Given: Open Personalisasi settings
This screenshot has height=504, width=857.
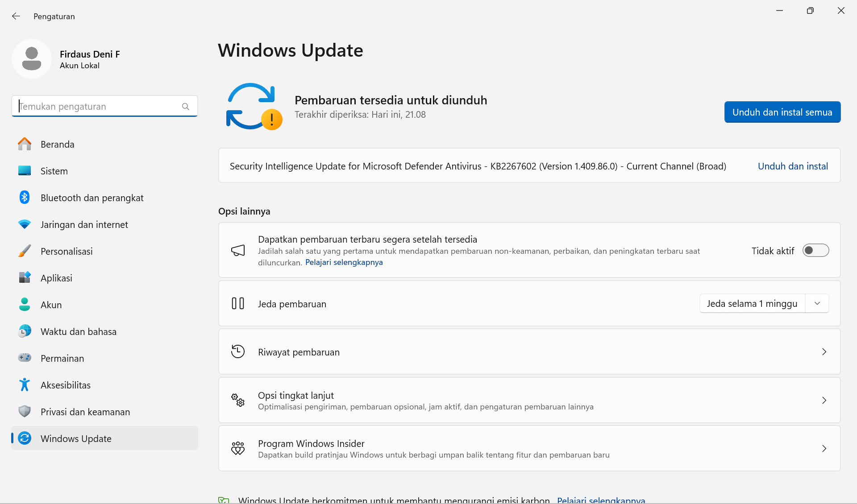Looking at the screenshot, I should pyautogui.click(x=105, y=251).
